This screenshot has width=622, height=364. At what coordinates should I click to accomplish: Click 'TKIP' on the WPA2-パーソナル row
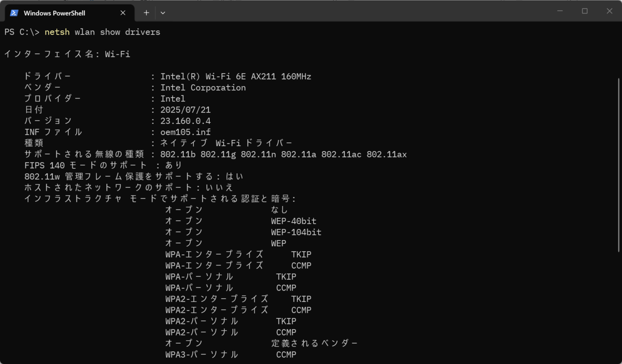[x=286, y=321]
